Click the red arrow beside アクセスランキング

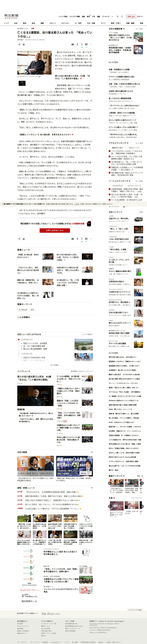tap(128, 143)
